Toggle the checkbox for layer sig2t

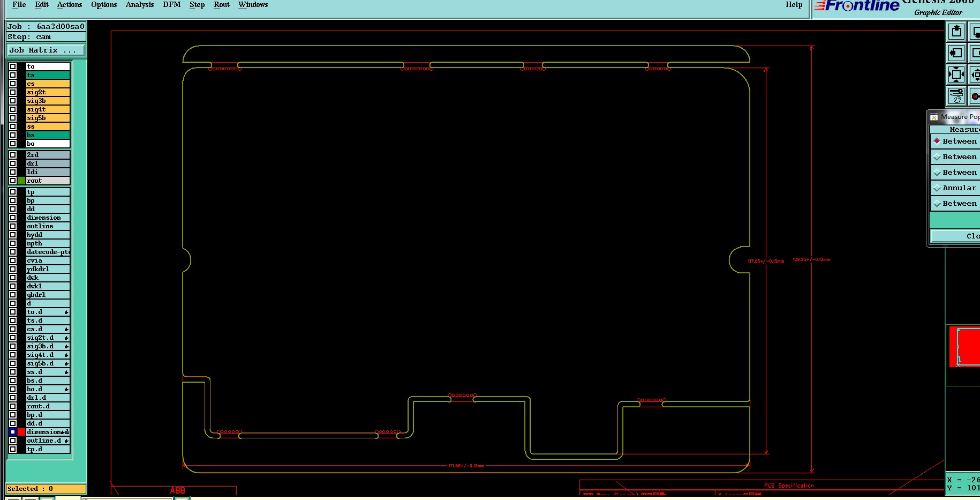(13, 92)
